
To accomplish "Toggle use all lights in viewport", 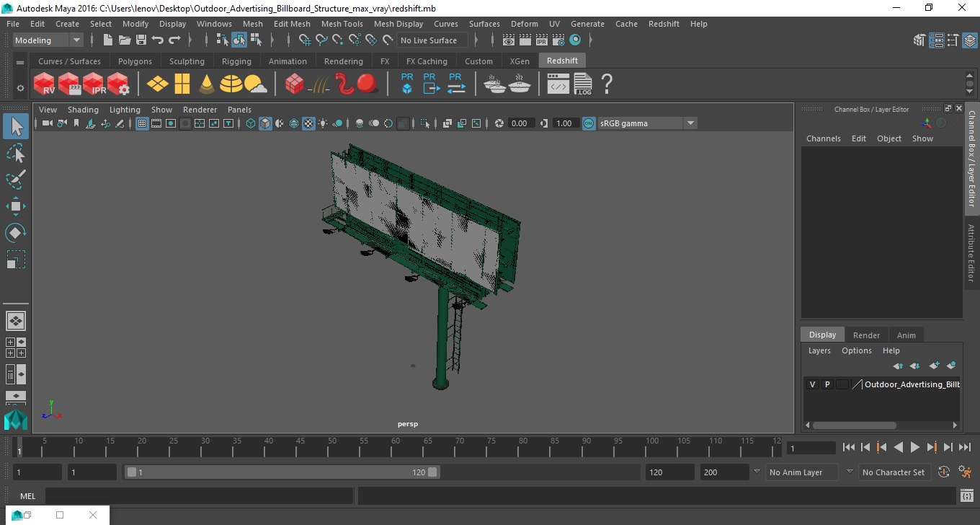I will (x=323, y=123).
